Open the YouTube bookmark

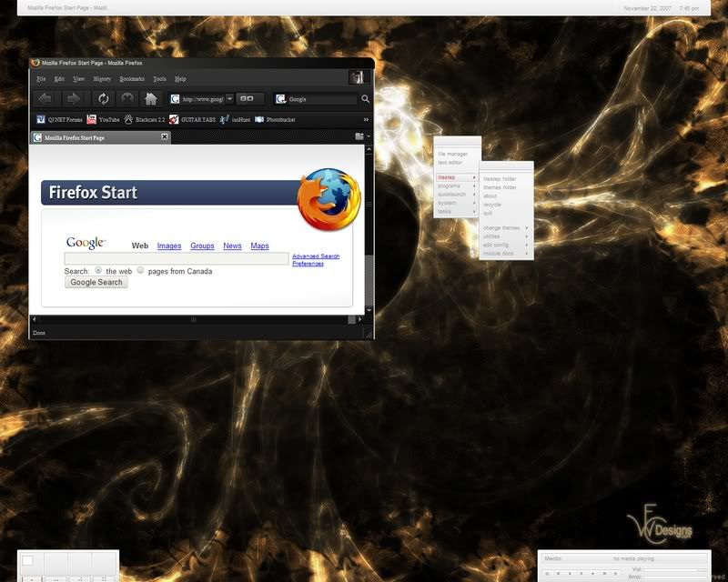tap(103, 119)
